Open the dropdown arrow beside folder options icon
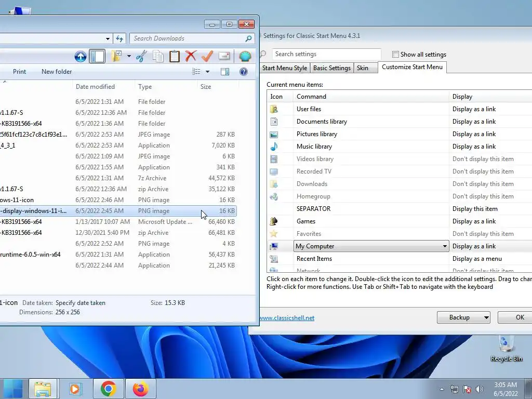Image resolution: width=532 pixels, height=399 pixels. click(x=129, y=56)
